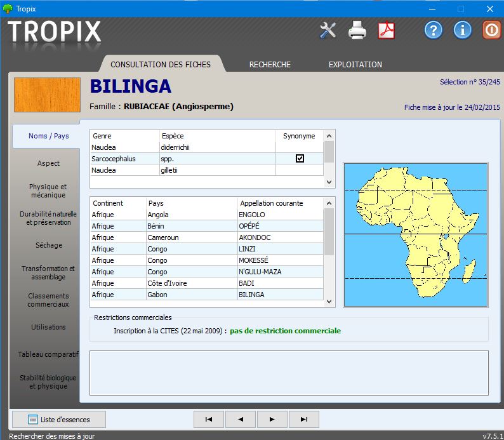Open Physique et mécanique section
This screenshot has height=440, width=504.
(48, 191)
